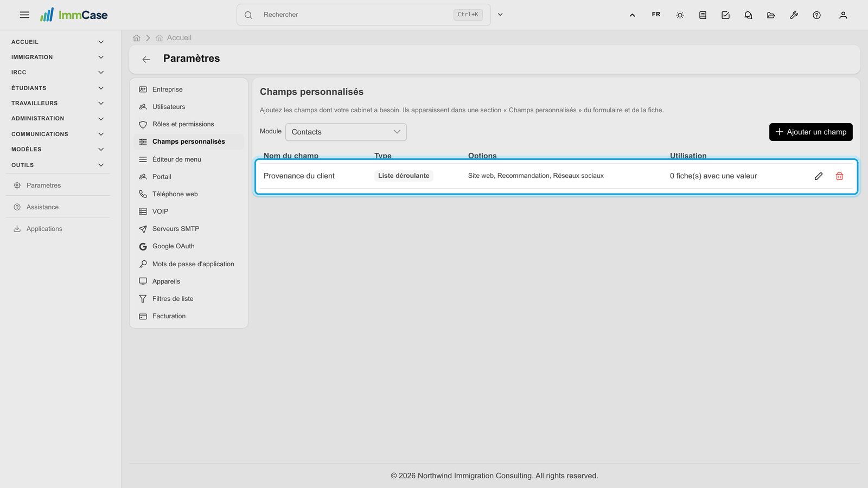Go back using the Paramètres arrow
The image size is (868, 488).
146,59
